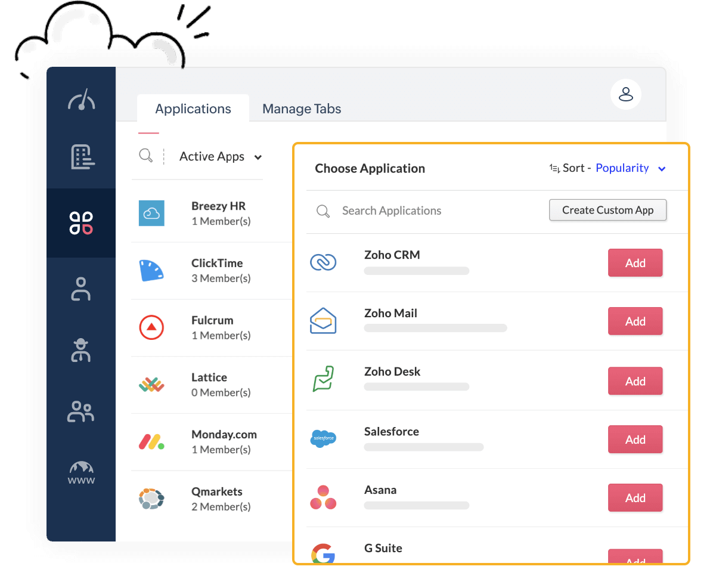
Task: Click the Zoho CRM title text
Action: coord(392,255)
